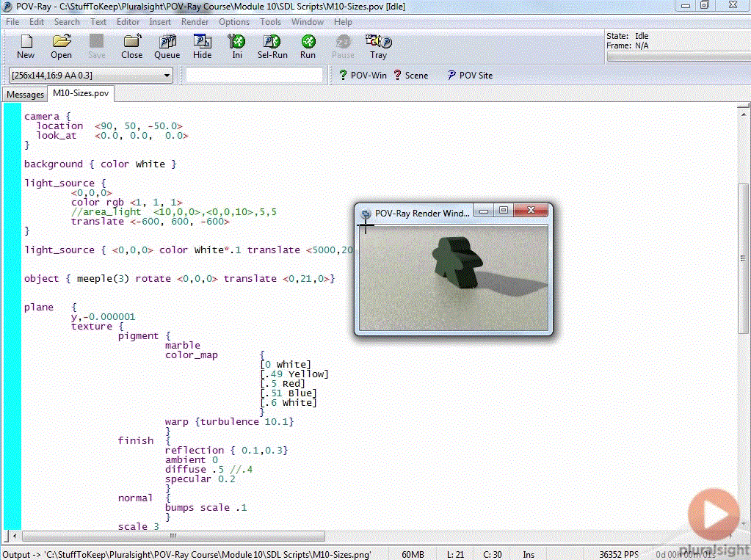Image resolution: width=751 pixels, height=560 pixels.
Task: Click the 'Ins' status bar indicator
Action: pyautogui.click(x=529, y=554)
